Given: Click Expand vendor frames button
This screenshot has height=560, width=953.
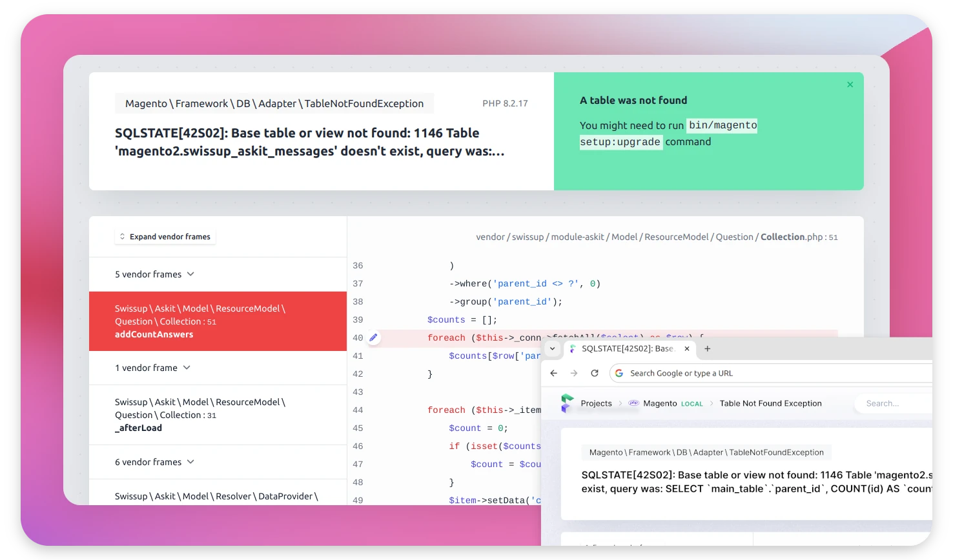Looking at the screenshot, I should [165, 237].
